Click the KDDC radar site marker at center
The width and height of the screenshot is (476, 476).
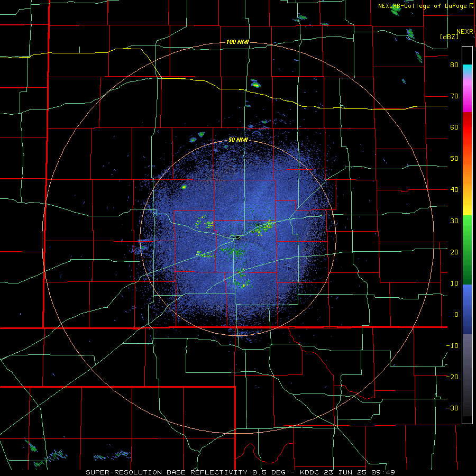237,237
